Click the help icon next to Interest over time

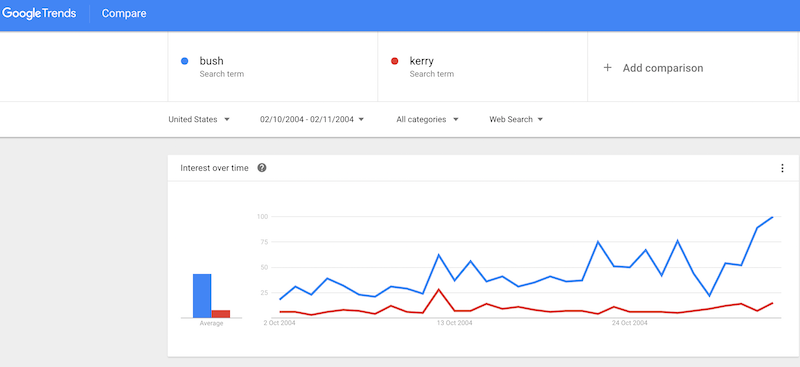coord(262,168)
